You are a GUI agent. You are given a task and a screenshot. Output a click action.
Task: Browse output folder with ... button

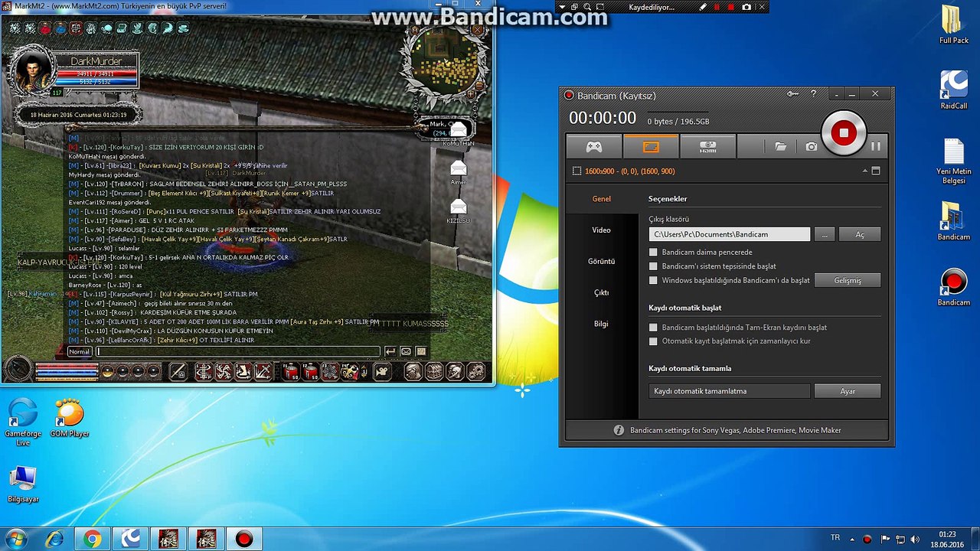point(824,234)
